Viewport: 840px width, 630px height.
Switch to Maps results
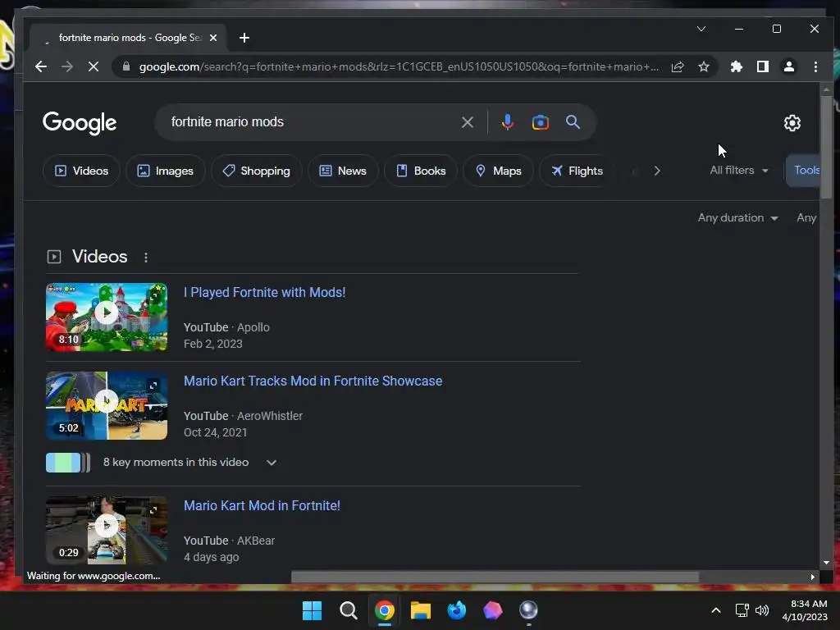point(498,171)
